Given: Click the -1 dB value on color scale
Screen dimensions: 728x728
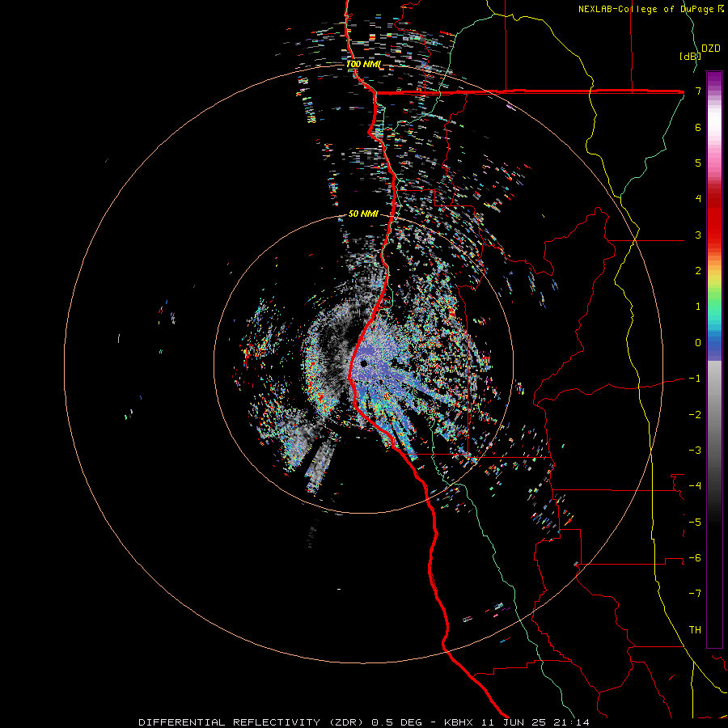Looking at the screenshot, I should (x=695, y=379).
